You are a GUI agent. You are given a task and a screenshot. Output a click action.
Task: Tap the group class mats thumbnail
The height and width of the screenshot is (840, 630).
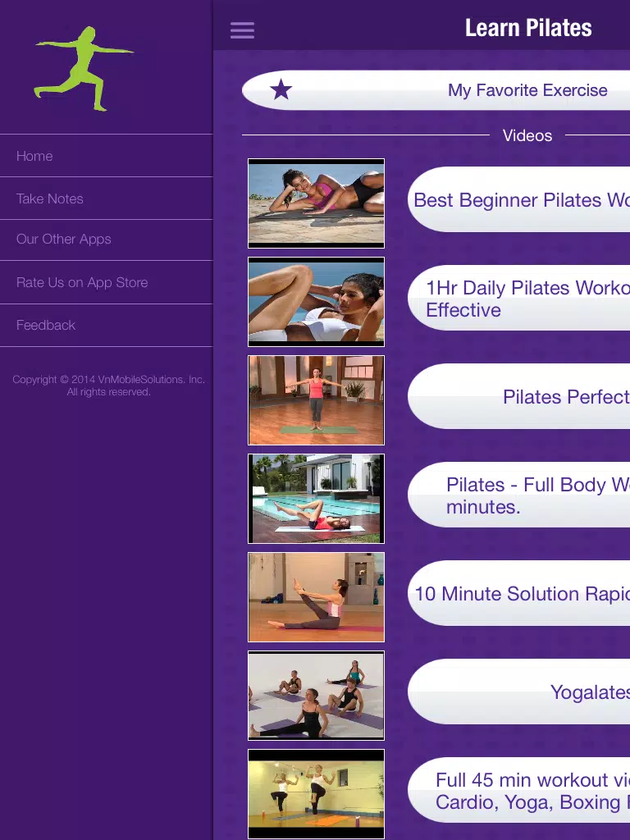pos(316,696)
